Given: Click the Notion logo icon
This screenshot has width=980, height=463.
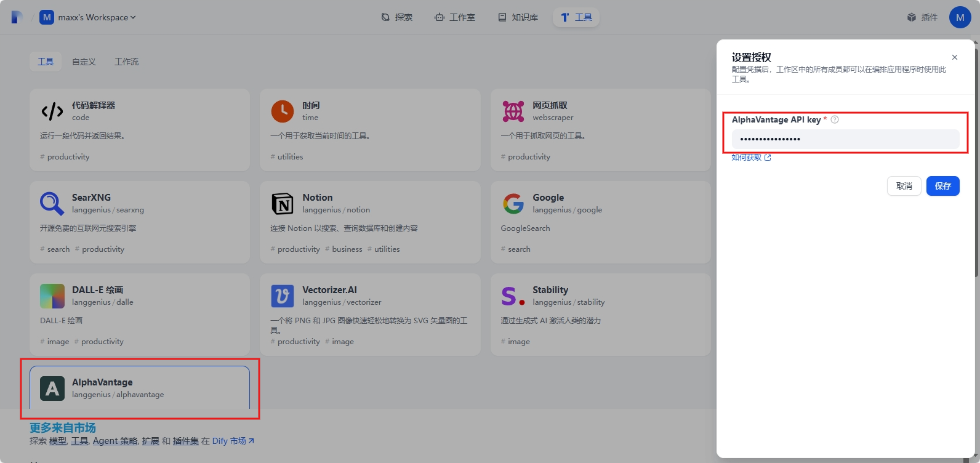Looking at the screenshot, I should pyautogui.click(x=283, y=204).
